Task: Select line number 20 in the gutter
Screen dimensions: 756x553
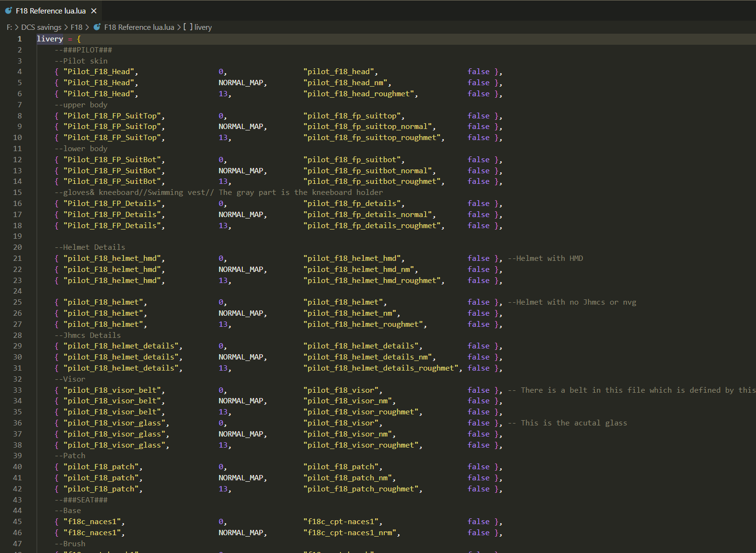Action: (17, 247)
